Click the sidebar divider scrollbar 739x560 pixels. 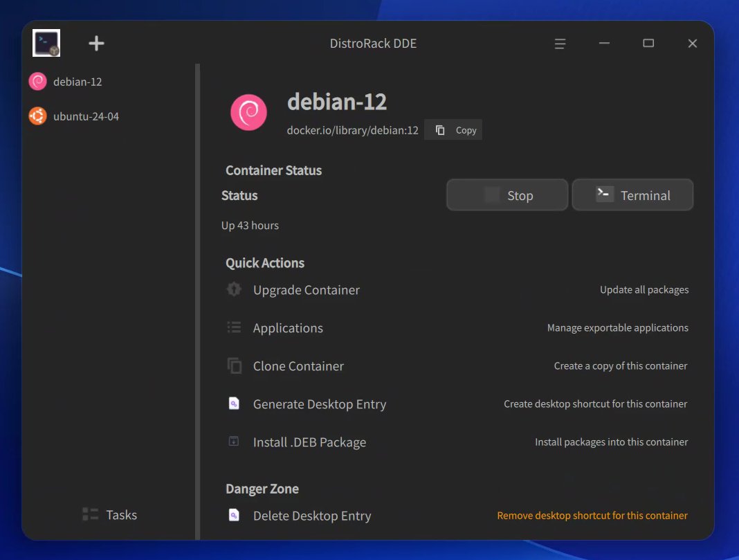197,302
